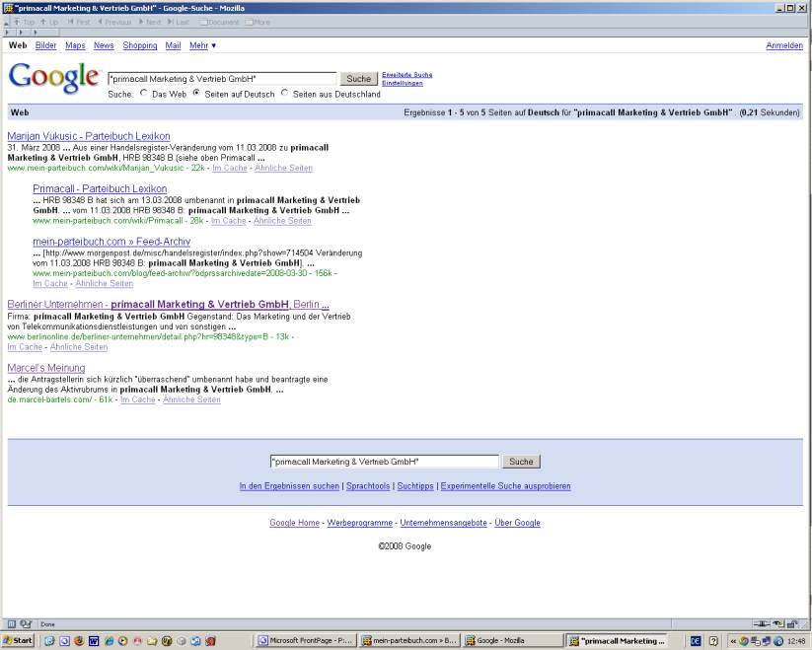Open 'Im Cache' for the Primacall wiki result

pos(228,221)
